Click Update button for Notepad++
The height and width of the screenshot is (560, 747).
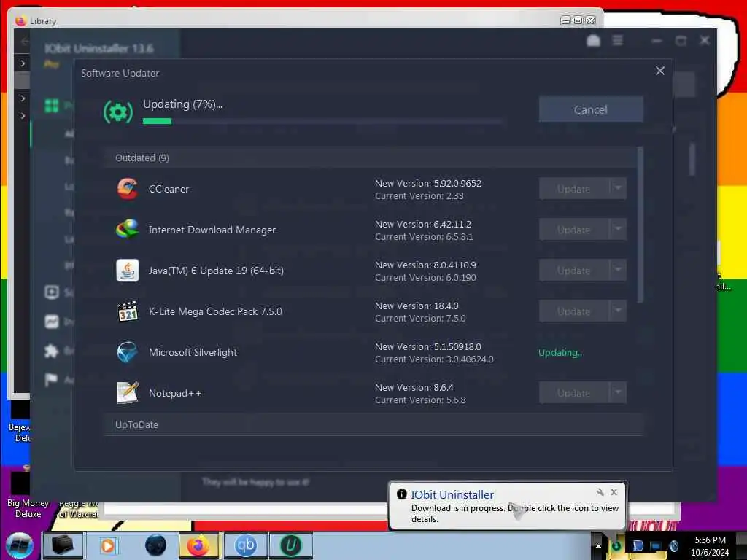[x=573, y=393]
